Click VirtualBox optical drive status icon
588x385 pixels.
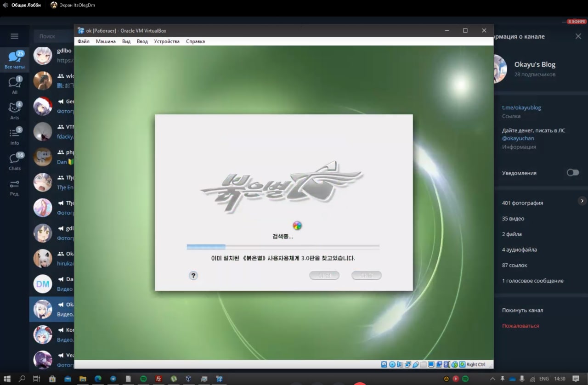[x=392, y=364]
